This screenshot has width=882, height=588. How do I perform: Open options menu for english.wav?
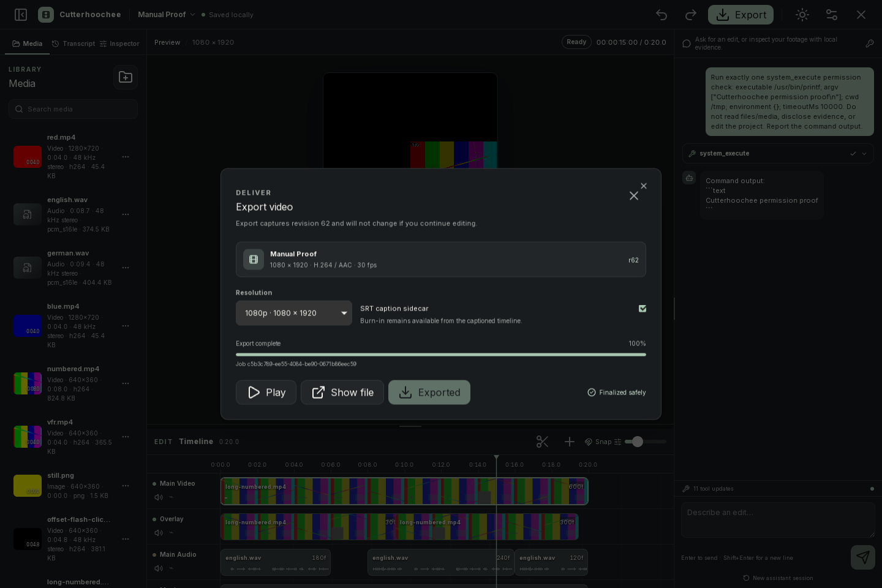tap(126, 214)
